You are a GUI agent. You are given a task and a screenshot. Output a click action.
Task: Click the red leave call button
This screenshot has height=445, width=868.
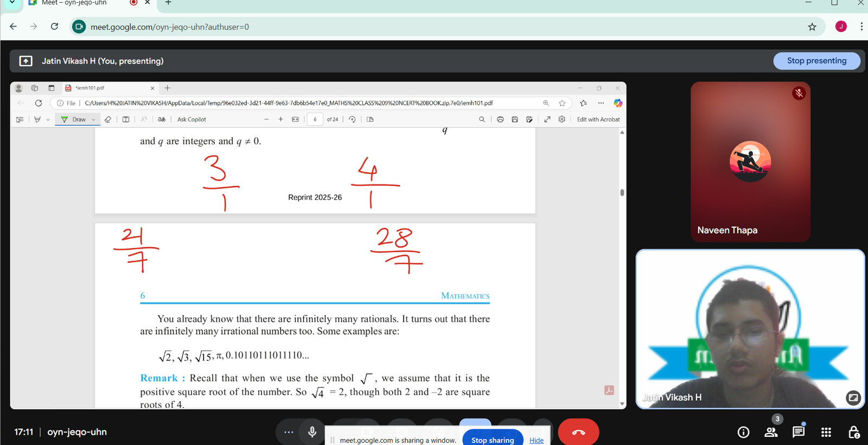click(x=578, y=432)
